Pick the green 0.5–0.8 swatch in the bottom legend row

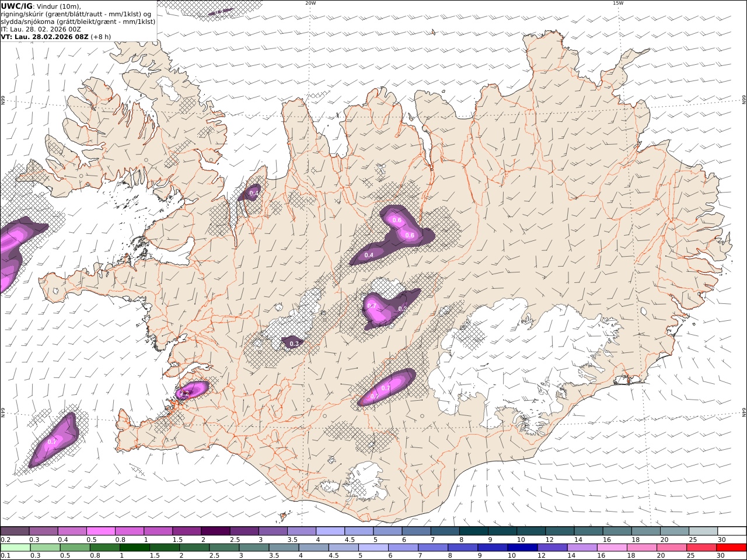(75, 548)
